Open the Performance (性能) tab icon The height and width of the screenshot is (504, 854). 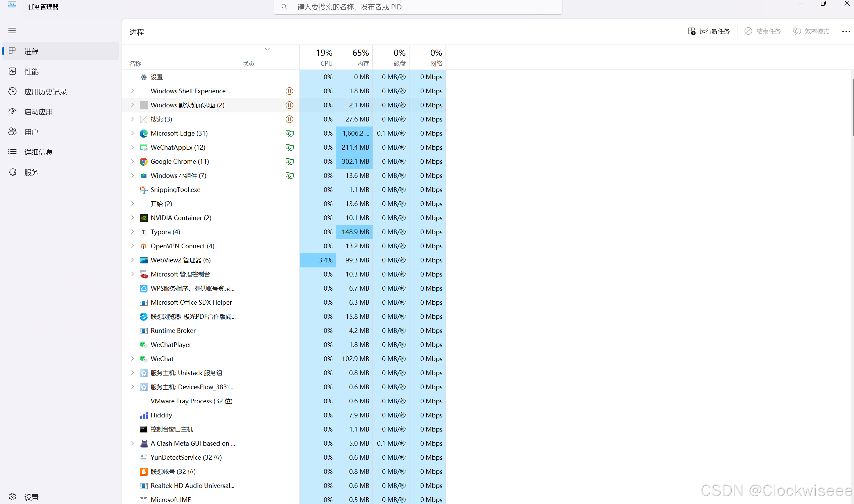(12, 71)
